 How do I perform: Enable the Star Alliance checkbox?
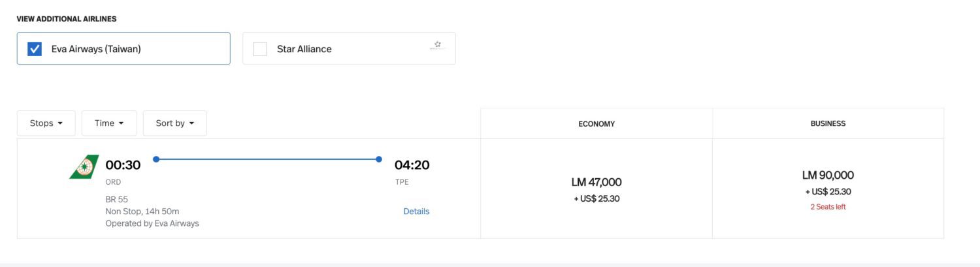[260, 49]
